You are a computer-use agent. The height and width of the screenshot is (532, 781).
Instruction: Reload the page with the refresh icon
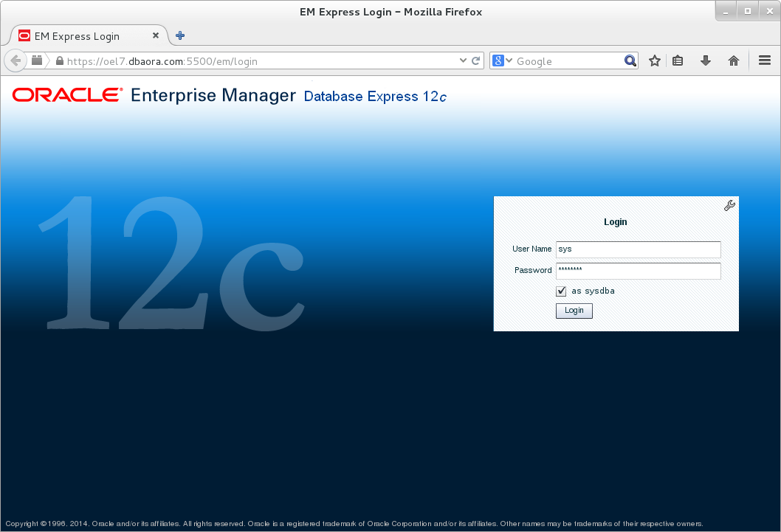[x=475, y=61]
